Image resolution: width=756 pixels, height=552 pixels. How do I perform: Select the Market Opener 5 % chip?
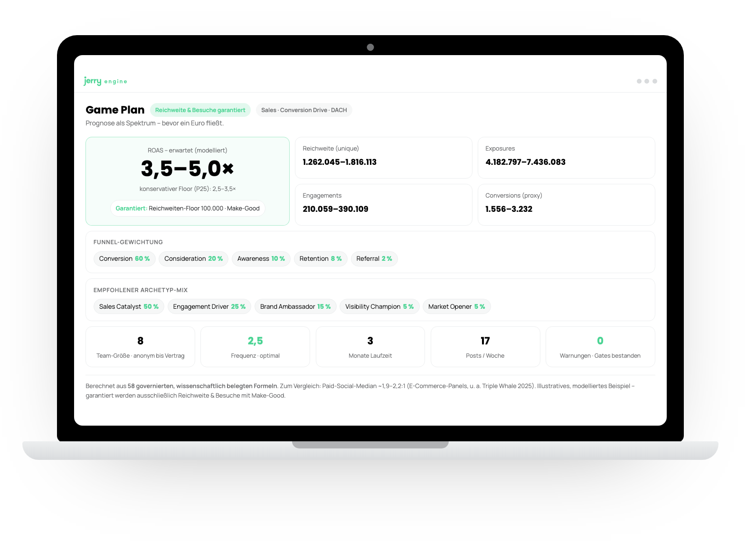point(456,307)
